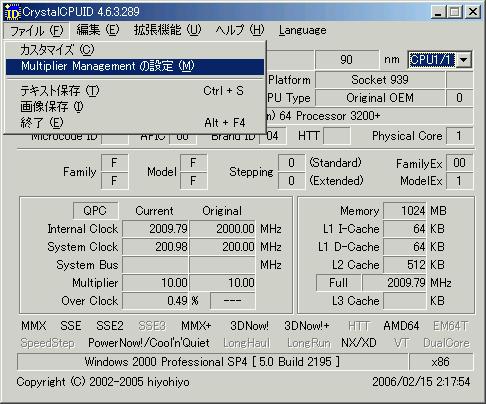Viewport: 486px width, 404px height.
Task: Click the empty L3 Cache field
Action: coord(405,301)
